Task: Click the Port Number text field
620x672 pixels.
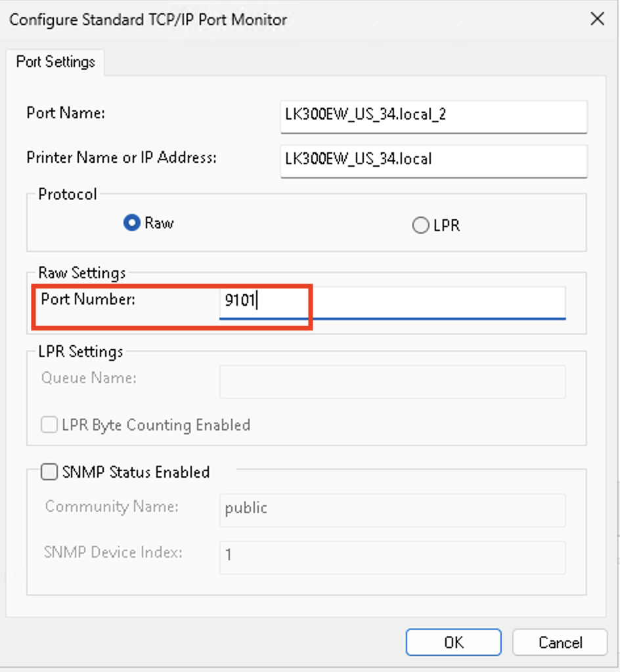Action: [x=328, y=303]
